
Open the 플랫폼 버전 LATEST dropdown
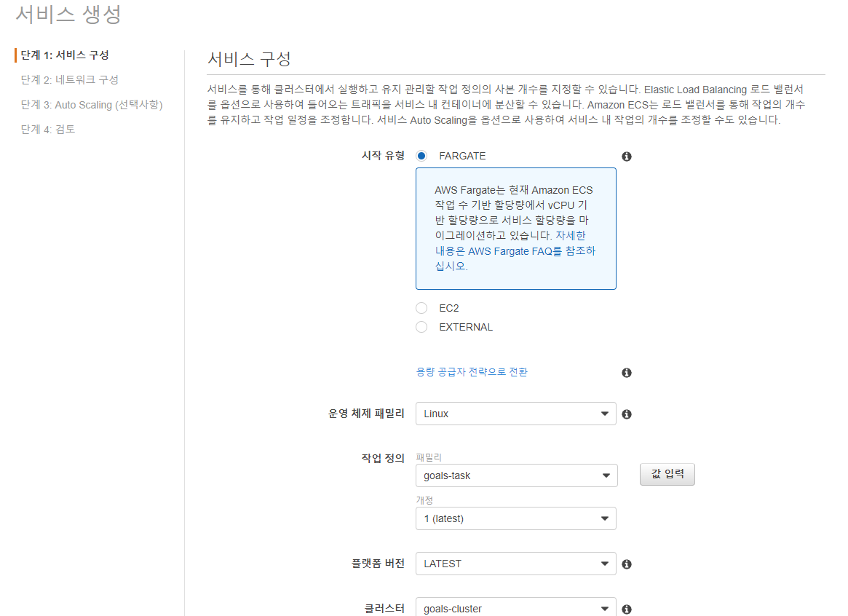[515, 564]
